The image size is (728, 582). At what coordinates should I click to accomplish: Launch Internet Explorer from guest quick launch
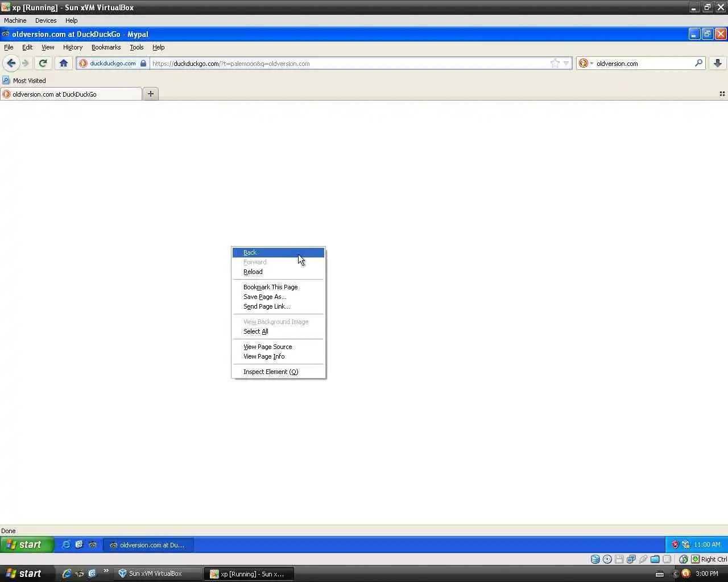tap(66, 544)
